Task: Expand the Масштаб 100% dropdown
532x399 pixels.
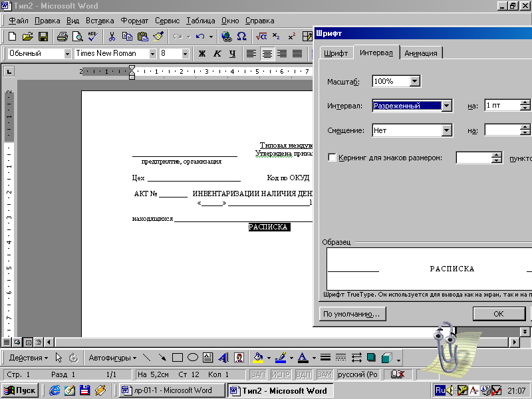Action: pyautogui.click(x=414, y=81)
